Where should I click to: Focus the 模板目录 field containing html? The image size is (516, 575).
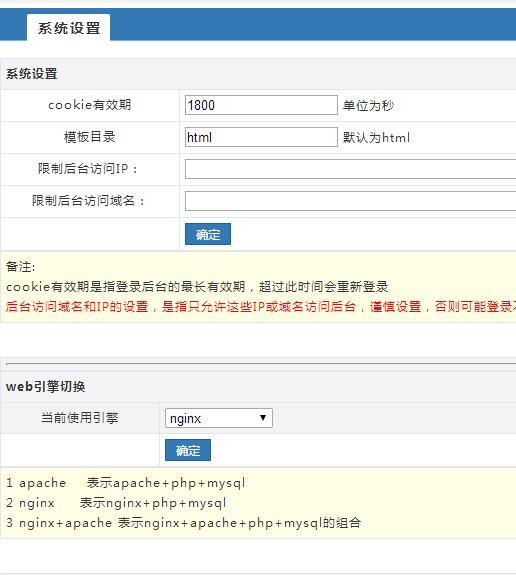(x=261, y=137)
